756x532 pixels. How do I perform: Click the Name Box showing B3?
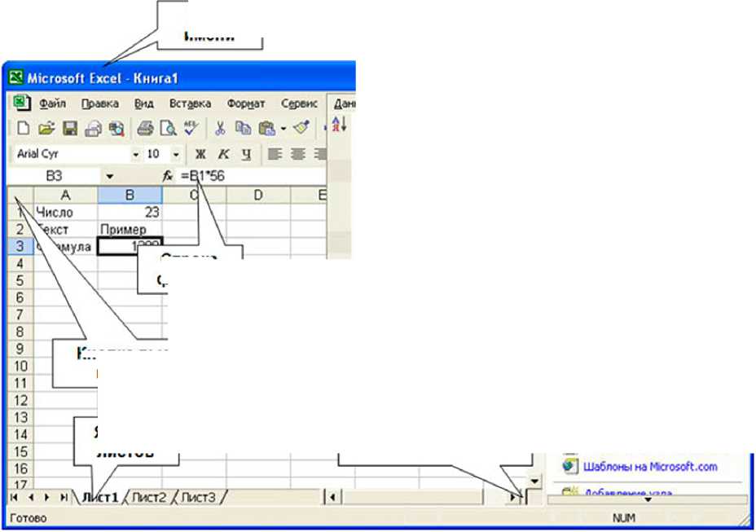tap(54, 177)
